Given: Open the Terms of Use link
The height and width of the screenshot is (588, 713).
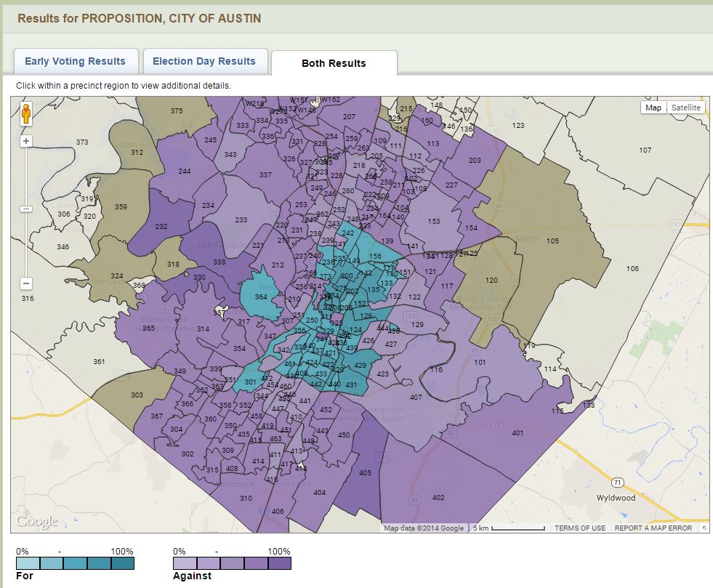Looking at the screenshot, I should click(x=579, y=528).
